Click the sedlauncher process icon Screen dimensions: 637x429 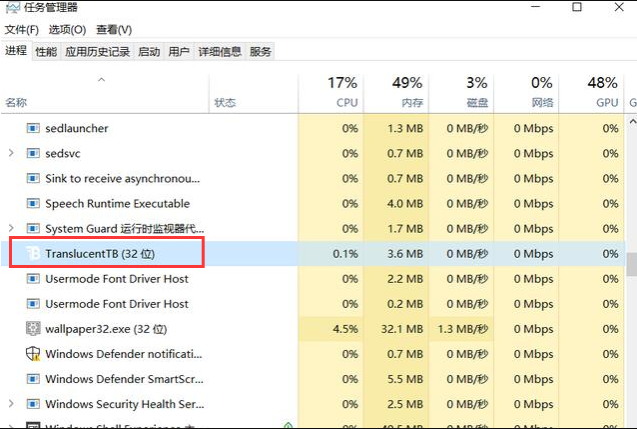(33, 128)
